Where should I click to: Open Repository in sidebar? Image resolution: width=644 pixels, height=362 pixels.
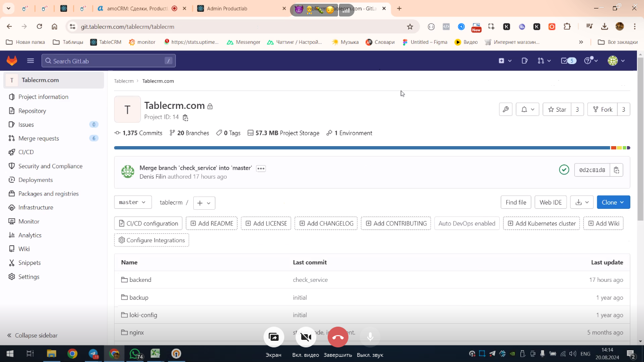[x=54, y=111]
